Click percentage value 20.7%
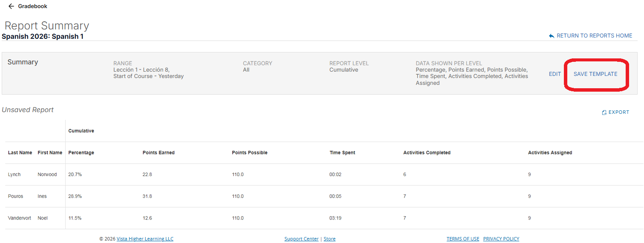Image resolution: width=644 pixels, height=243 pixels. (x=75, y=175)
